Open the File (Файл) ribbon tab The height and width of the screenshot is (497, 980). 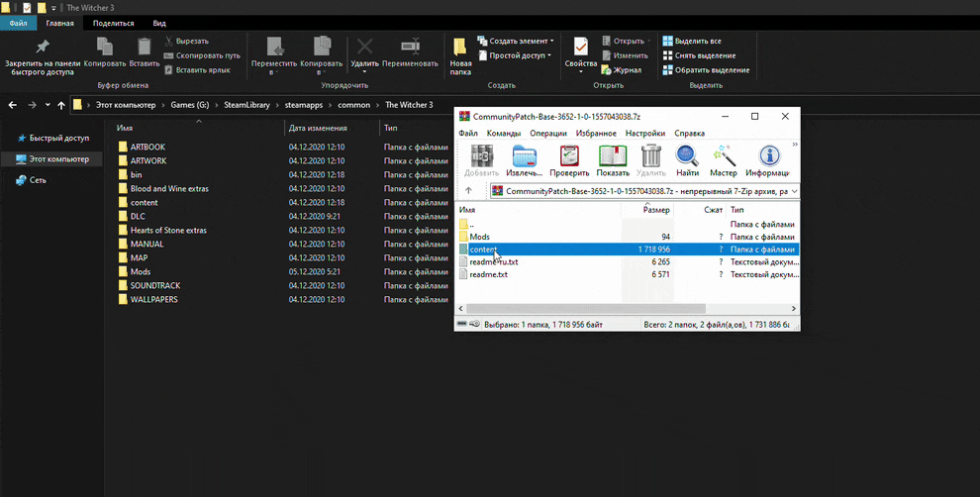[x=18, y=23]
